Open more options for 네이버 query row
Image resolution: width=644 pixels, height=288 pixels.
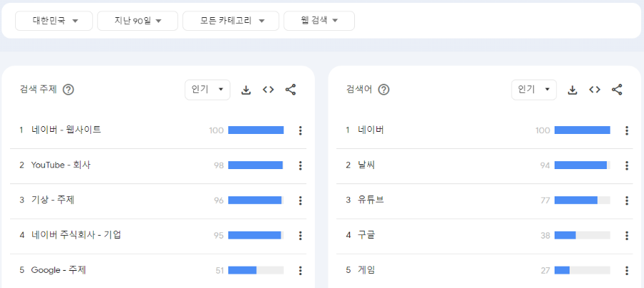point(627,130)
